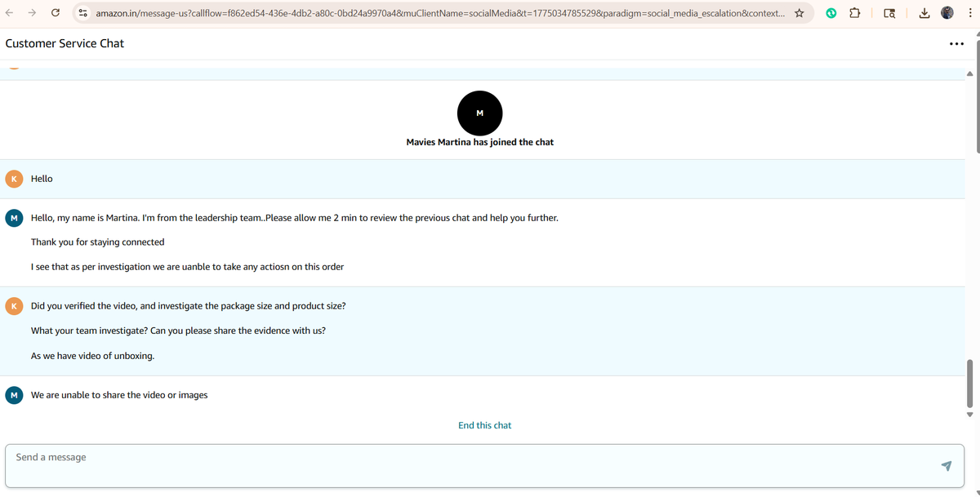Image resolution: width=980 pixels, height=497 pixels.
Task: Open the chat options three-dot menu
Action: point(956,44)
